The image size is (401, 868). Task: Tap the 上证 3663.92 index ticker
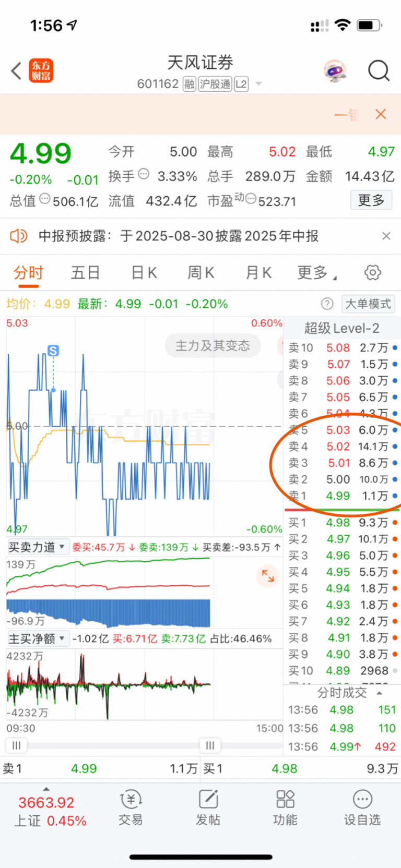[x=50, y=811]
